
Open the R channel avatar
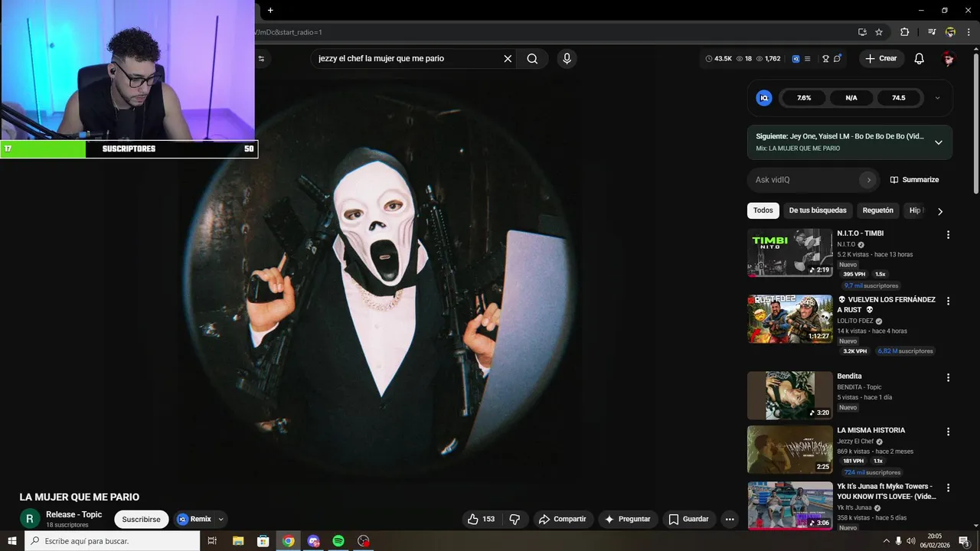(x=30, y=519)
